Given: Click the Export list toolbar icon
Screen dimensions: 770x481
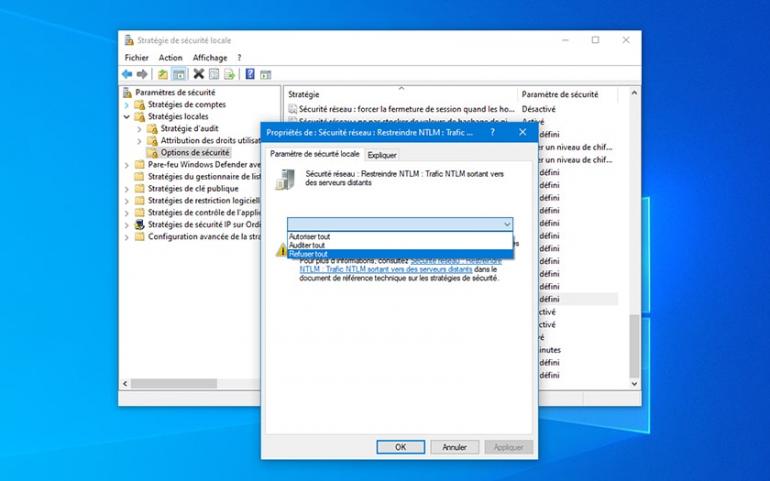Looking at the screenshot, I should [x=229, y=74].
